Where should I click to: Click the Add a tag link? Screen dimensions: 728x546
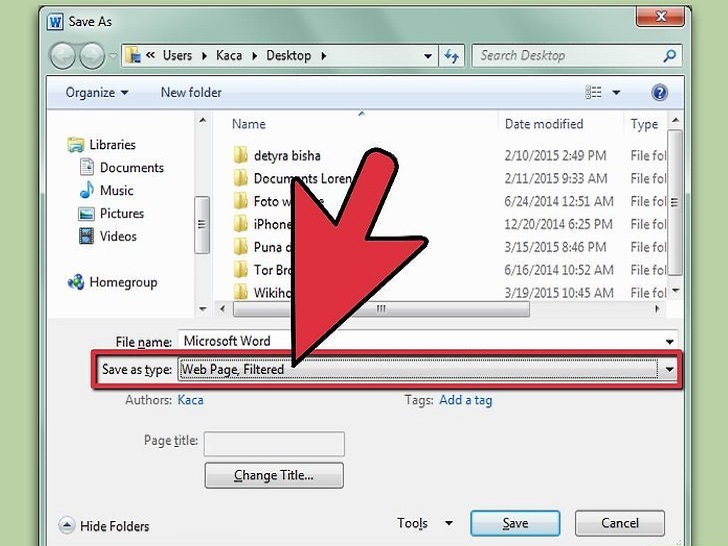click(x=466, y=400)
